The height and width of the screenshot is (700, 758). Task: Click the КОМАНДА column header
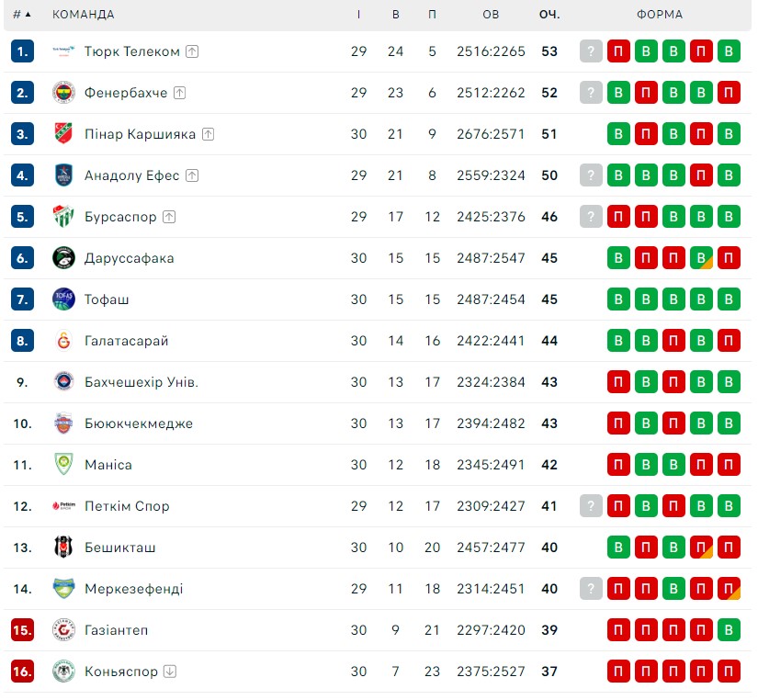click(x=83, y=15)
